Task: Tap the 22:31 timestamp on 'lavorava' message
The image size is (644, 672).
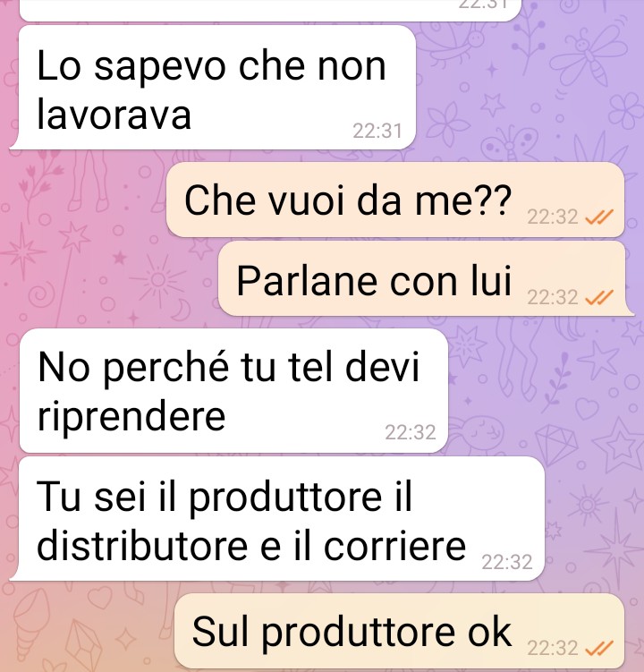Action: [377, 131]
